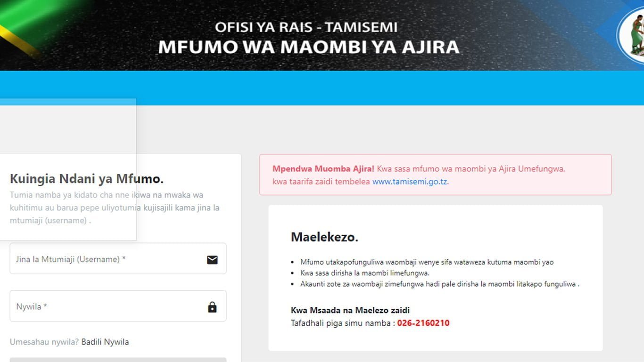This screenshot has width=644, height=362.
Task: Click the 'Umesahau nywila?' text
Action: click(x=44, y=342)
